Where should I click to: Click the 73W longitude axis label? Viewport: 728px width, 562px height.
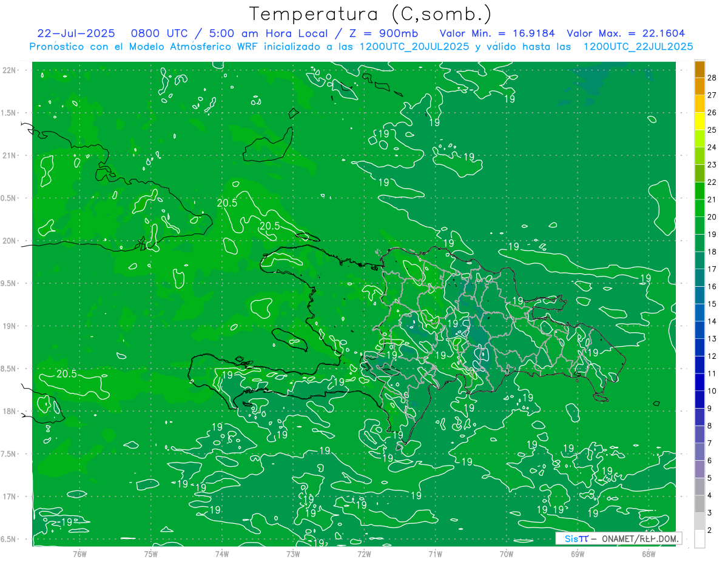click(293, 554)
